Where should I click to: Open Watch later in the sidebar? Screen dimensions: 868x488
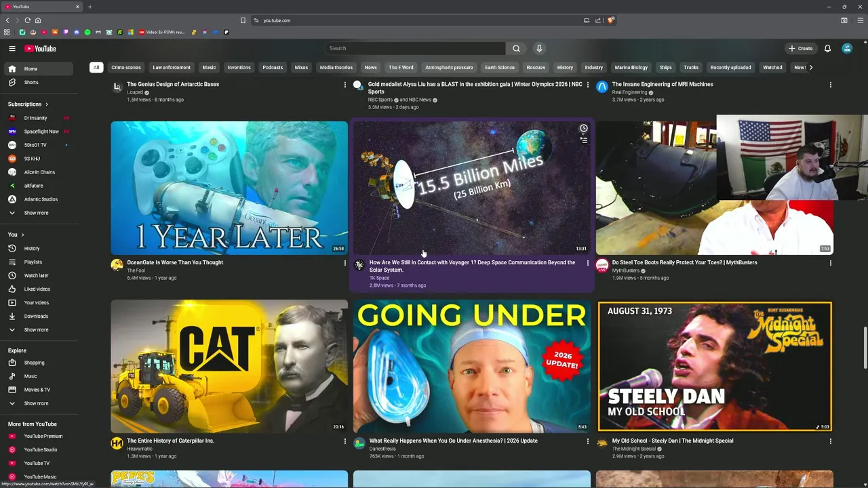[x=37, y=275]
